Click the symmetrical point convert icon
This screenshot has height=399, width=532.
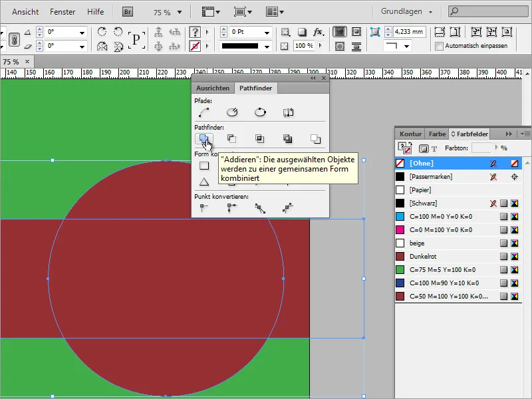point(288,207)
